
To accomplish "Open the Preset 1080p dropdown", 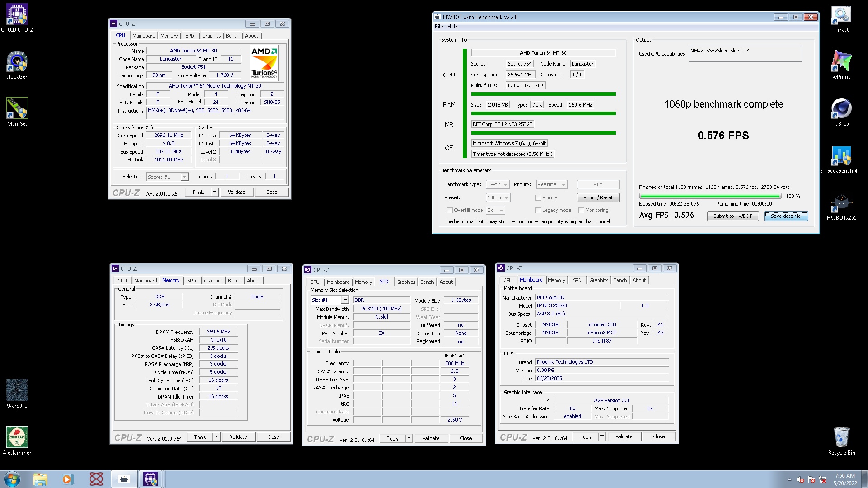I will pyautogui.click(x=498, y=197).
